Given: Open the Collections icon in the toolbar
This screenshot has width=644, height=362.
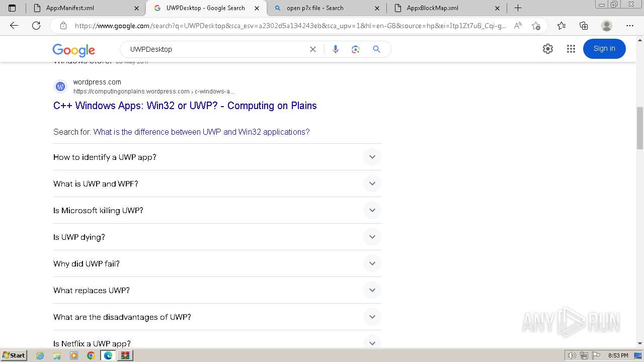Looking at the screenshot, I should [584, 26].
